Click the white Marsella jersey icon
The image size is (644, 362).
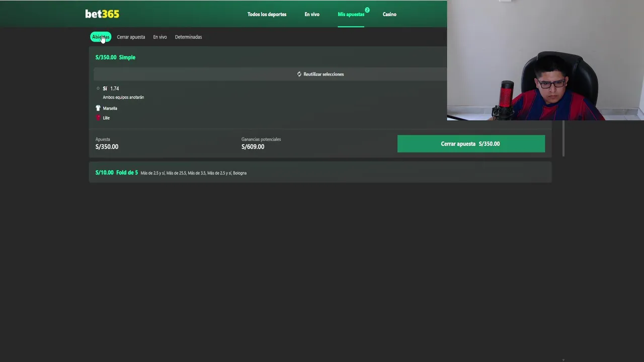[x=98, y=108]
